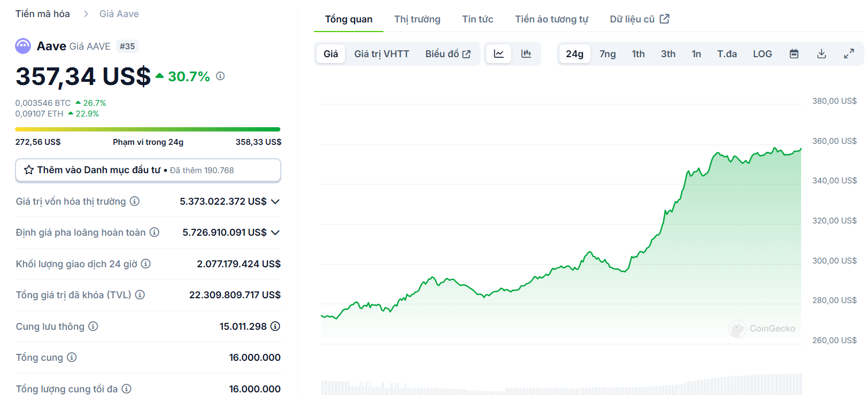Click the 272,56 US$ 24h low value

click(38, 142)
